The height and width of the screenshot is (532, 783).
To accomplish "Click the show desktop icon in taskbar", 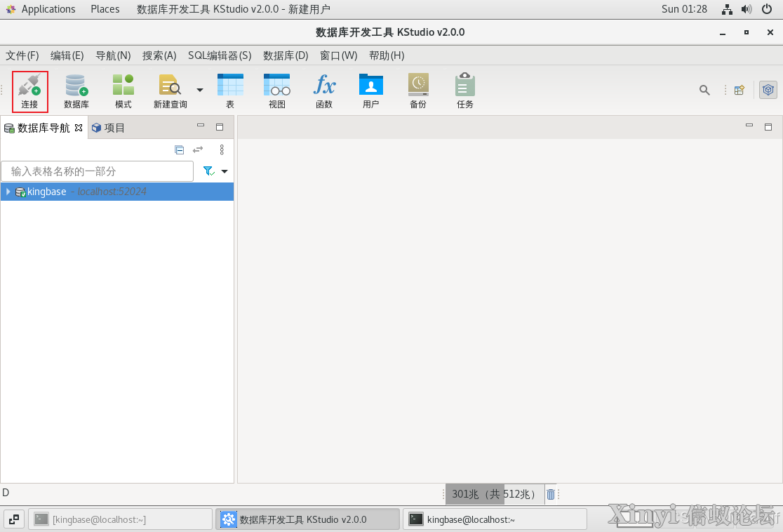I will click(14, 519).
